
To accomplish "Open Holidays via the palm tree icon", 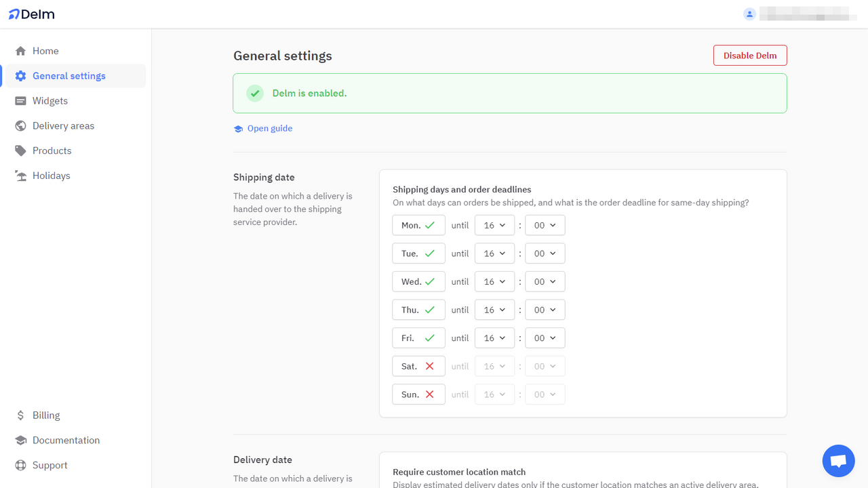I will pos(21,175).
